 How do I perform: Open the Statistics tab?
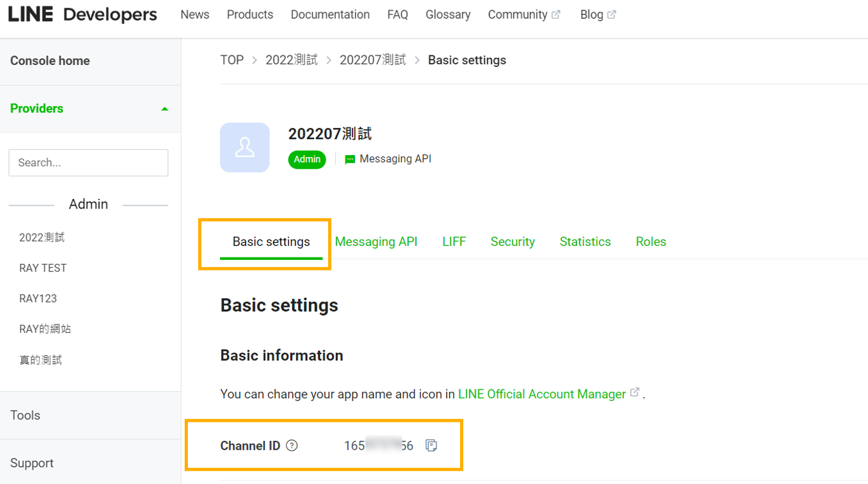click(x=585, y=241)
